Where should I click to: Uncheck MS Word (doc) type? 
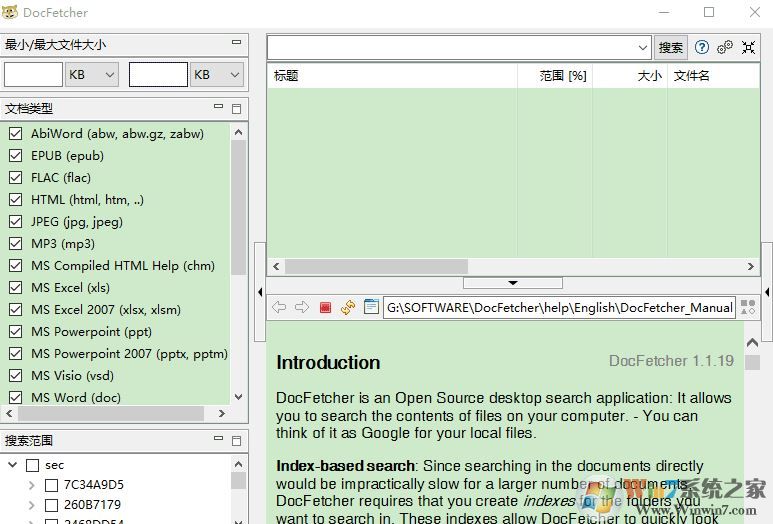pyautogui.click(x=16, y=397)
